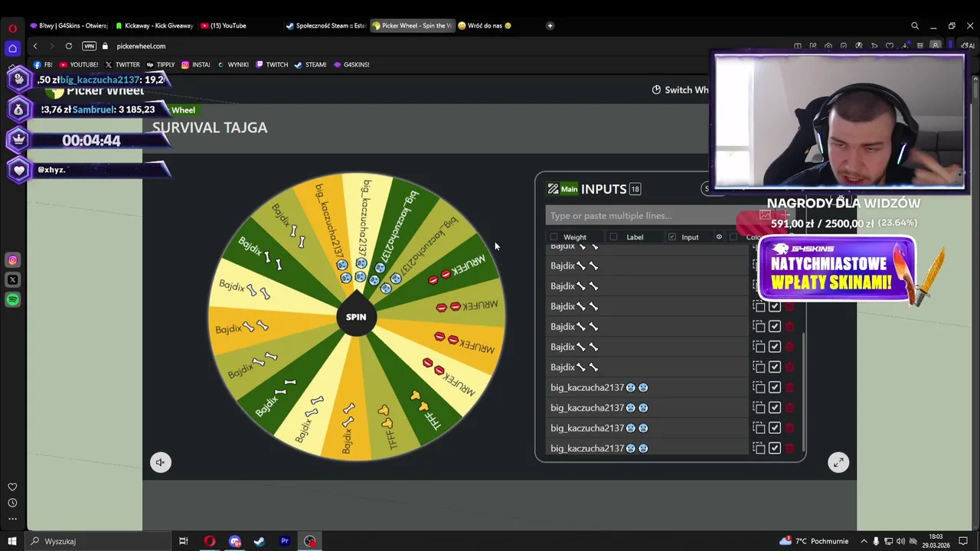Open the Opera tab search magnifier
The image size is (980, 551).
point(915,25)
